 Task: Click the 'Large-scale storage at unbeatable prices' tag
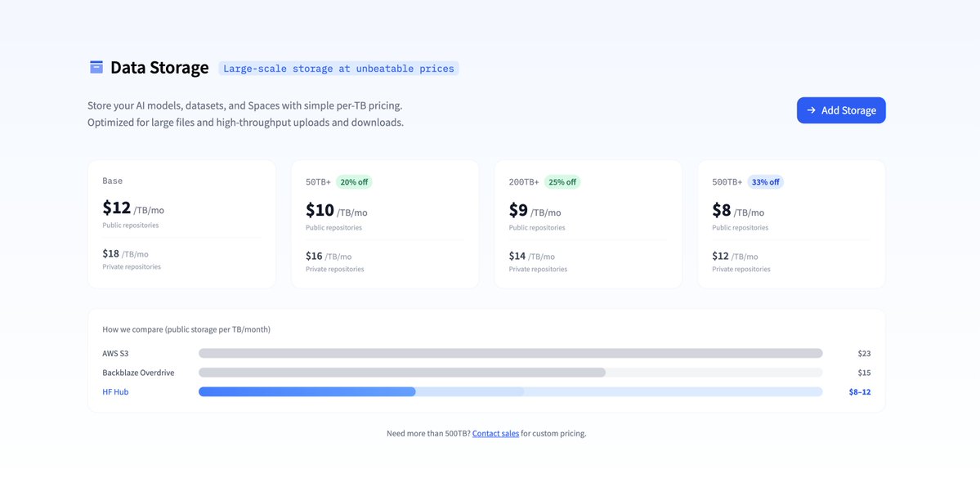(338, 68)
